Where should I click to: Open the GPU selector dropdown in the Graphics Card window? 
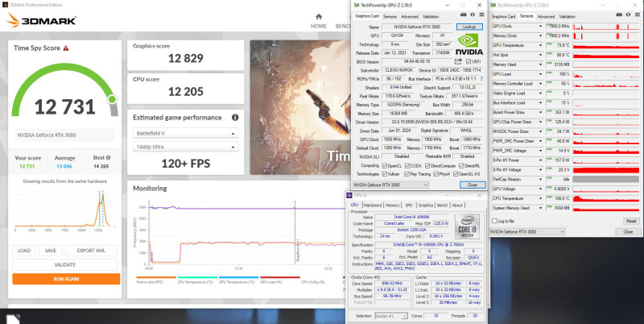[x=390, y=185]
